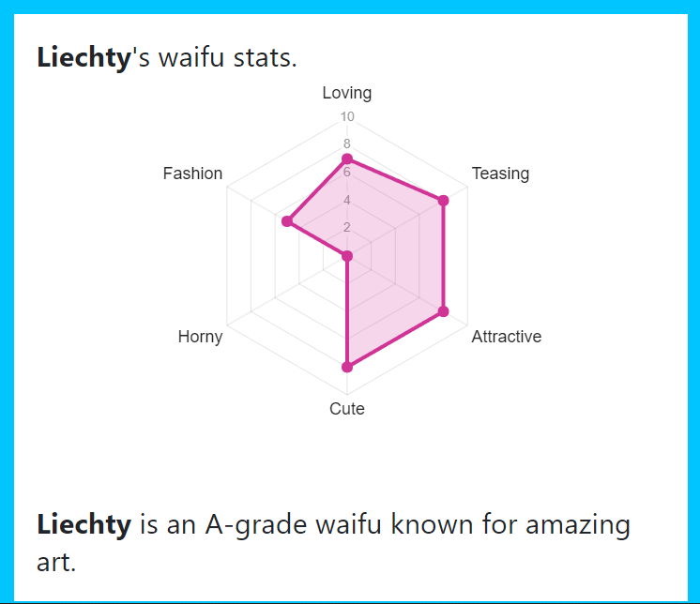The height and width of the screenshot is (604, 700).
Task: Click the Horny axis label
Action: point(200,337)
